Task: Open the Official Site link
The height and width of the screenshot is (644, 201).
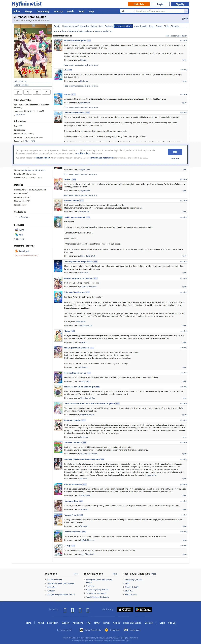Action: point(24,217)
